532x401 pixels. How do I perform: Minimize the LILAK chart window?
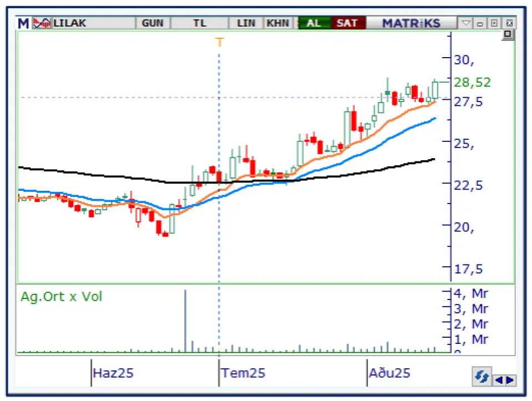pos(480,23)
